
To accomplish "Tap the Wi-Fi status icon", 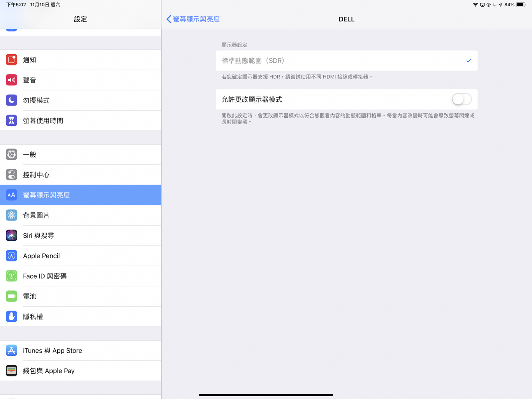I will tap(476, 5).
